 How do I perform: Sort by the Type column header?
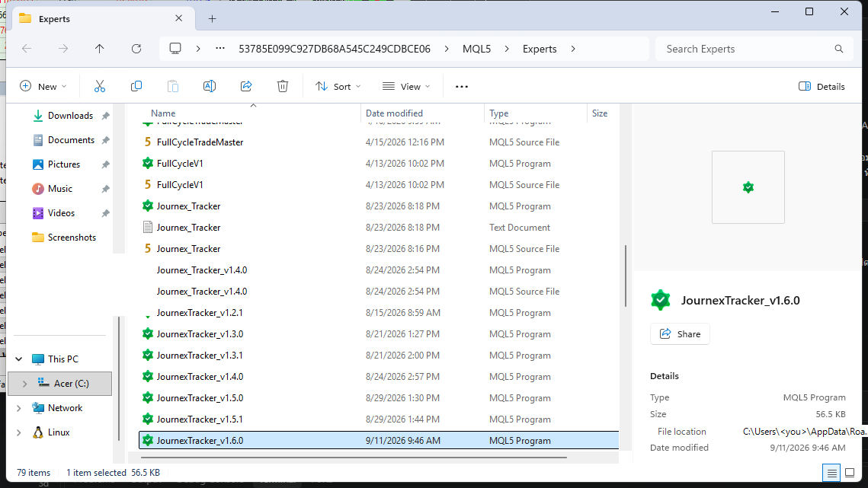(498, 113)
